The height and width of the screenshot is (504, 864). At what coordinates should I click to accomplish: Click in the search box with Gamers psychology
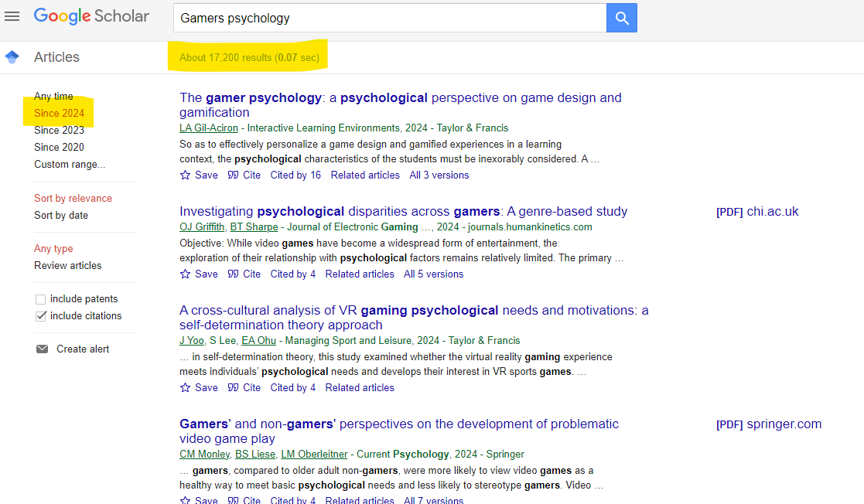pyautogui.click(x=390, y=19)
